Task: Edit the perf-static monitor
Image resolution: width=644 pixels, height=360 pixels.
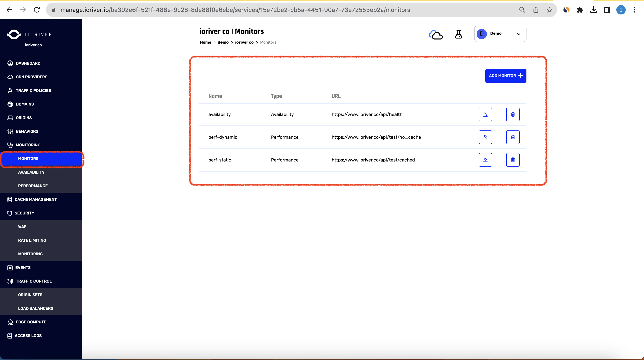Action: [485, 160]
